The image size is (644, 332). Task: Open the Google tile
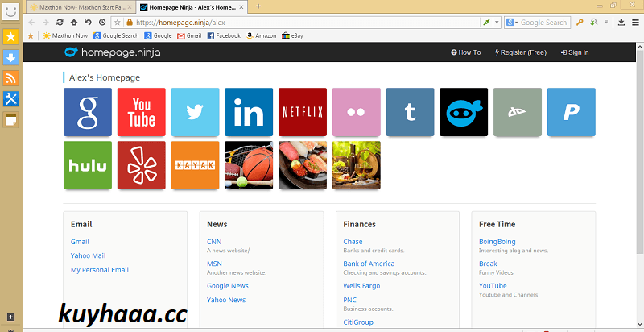pos(88,112)
